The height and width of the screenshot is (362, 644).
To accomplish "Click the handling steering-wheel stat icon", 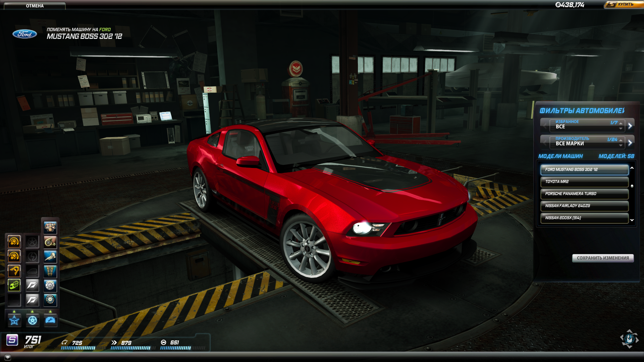I will pos(164,342).
